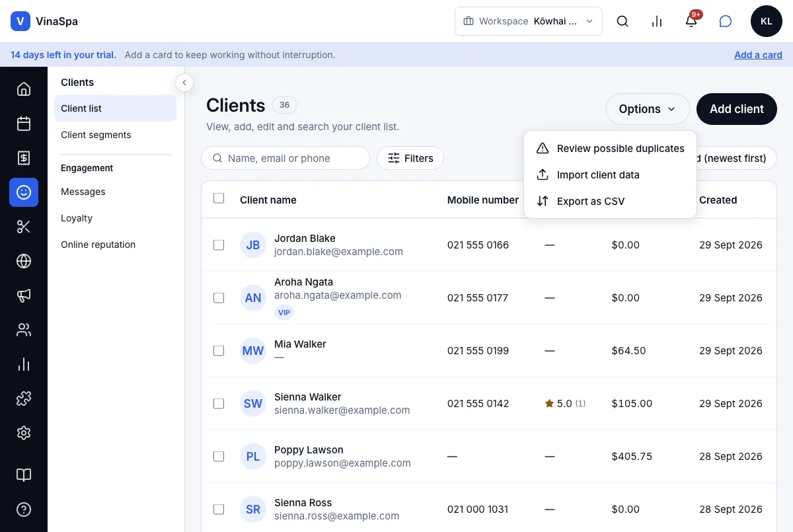Open the Filters button

tap(410, 158)
